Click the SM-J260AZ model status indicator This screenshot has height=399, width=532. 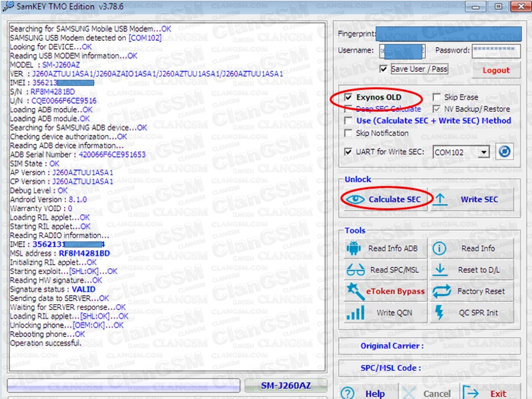286,385
